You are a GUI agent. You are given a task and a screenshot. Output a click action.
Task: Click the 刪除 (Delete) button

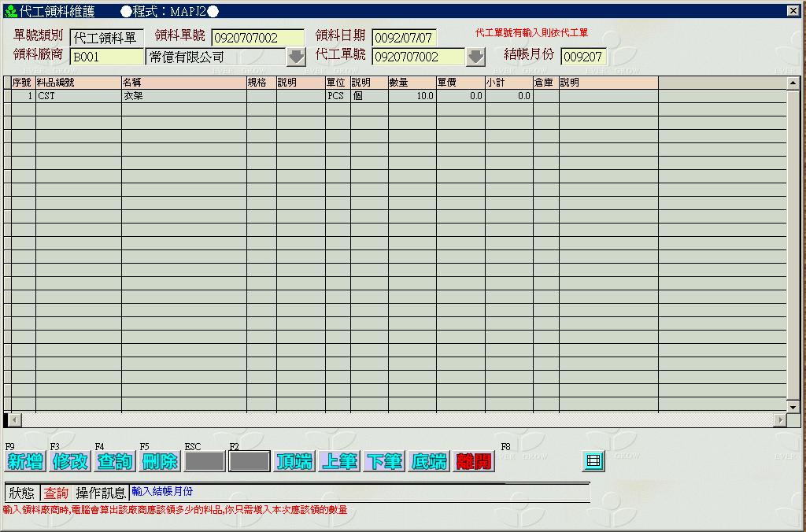(160, 462)
